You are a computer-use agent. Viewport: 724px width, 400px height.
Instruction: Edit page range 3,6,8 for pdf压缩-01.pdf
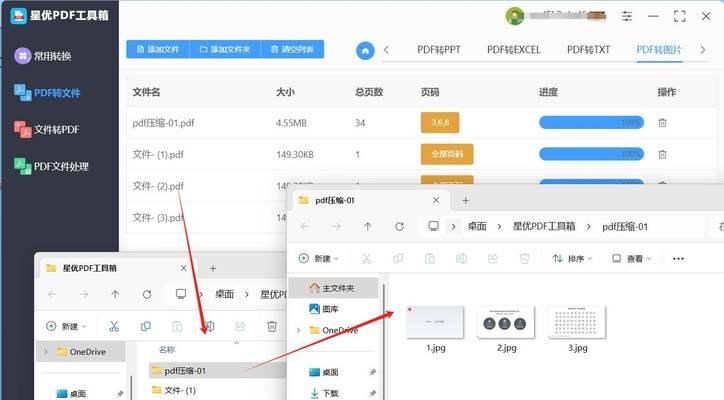(x=440, y=122)
